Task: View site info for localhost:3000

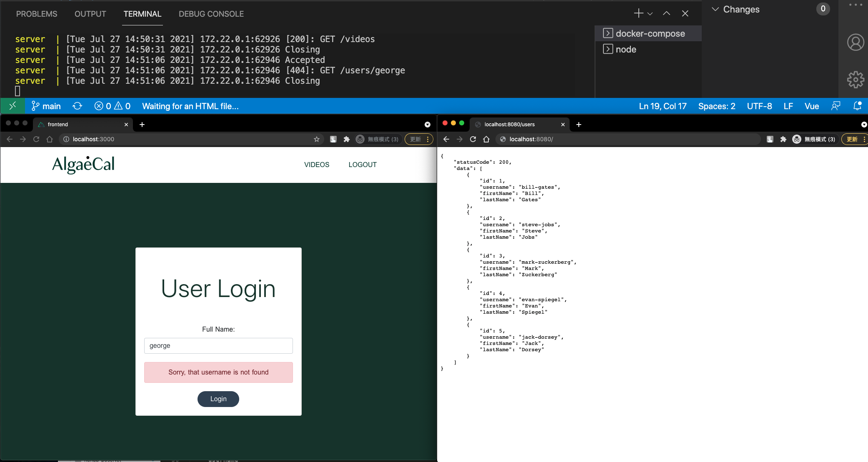Action: (66, 139)
